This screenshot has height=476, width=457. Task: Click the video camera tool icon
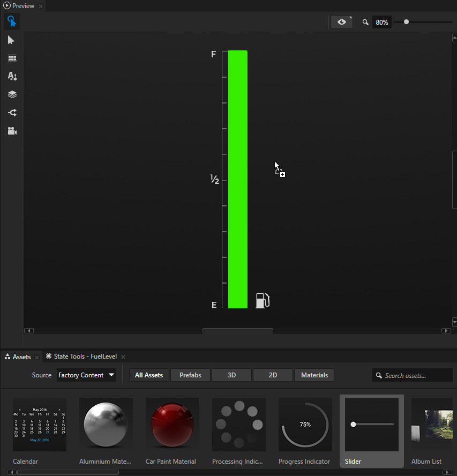[x=12, y=131]
